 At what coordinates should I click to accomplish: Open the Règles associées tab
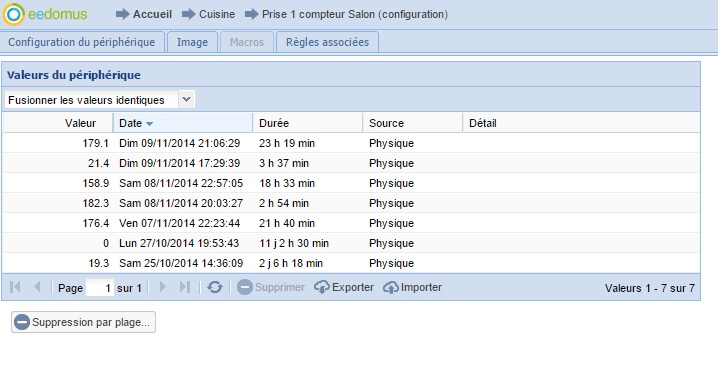[x=327, y=42]
